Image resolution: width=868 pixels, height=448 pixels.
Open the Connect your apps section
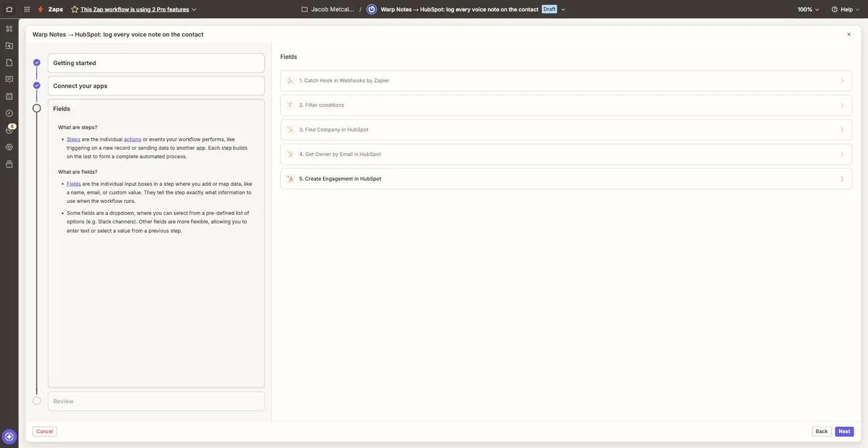(156, 86)
